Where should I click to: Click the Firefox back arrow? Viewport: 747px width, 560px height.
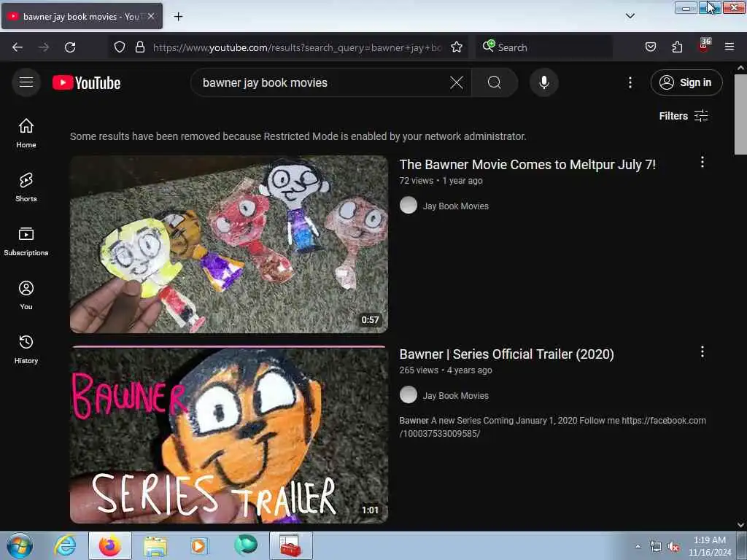click(x=18, y=47)
